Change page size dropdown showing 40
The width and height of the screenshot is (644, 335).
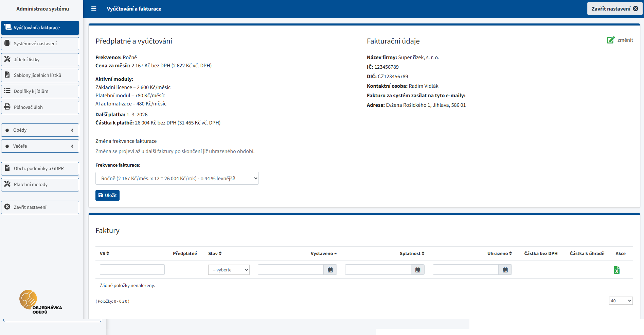click(x=621, y=301)
